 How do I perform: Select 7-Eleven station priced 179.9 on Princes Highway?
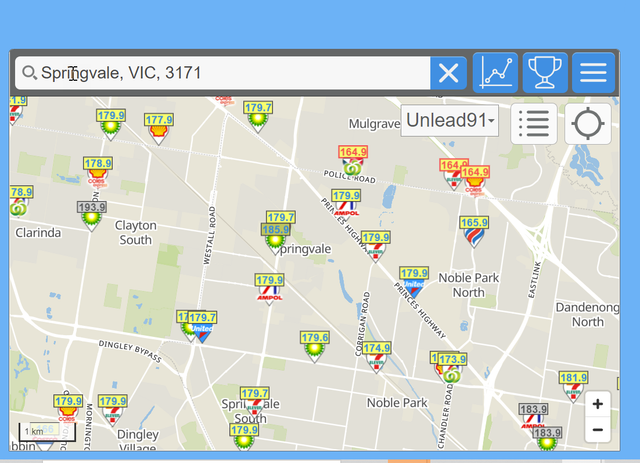pyautogui.click(x=376, y=246)
